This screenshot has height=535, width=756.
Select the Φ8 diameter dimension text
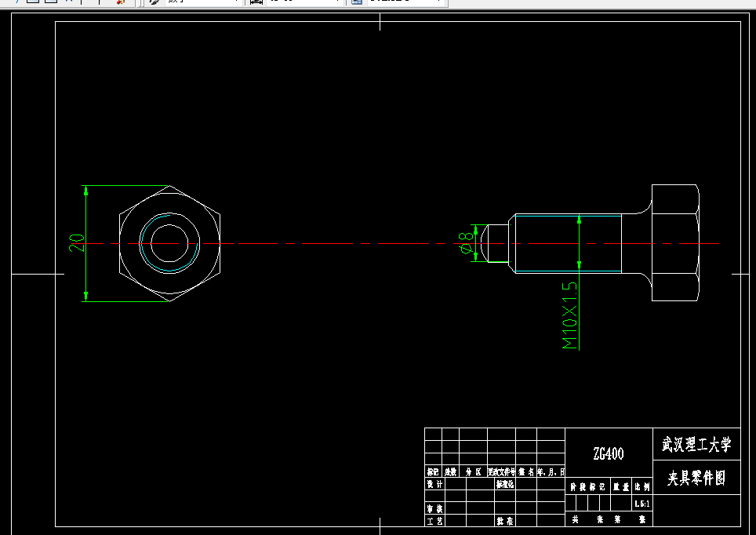tap(465, 243)
